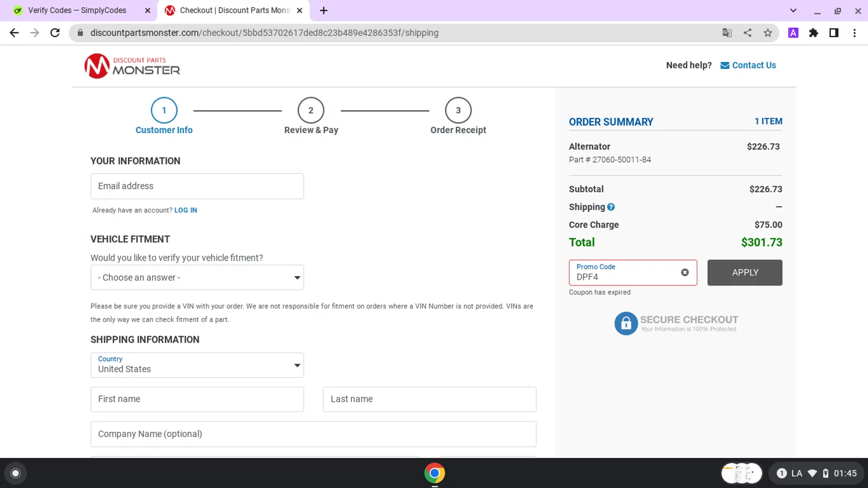Open the tab search chevron
This screenshot has width=868, height=488.
point(793,10)
